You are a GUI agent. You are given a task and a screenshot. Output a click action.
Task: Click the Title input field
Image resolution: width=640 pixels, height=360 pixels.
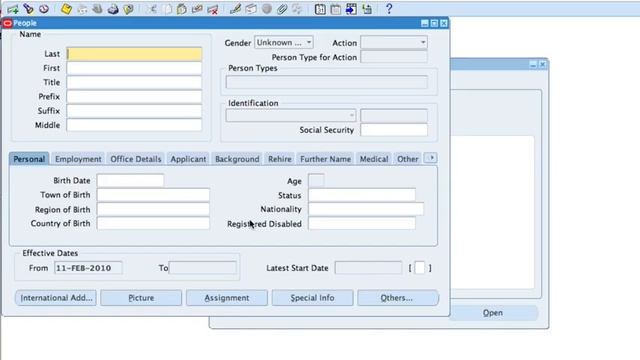click(x=134, y=82)
